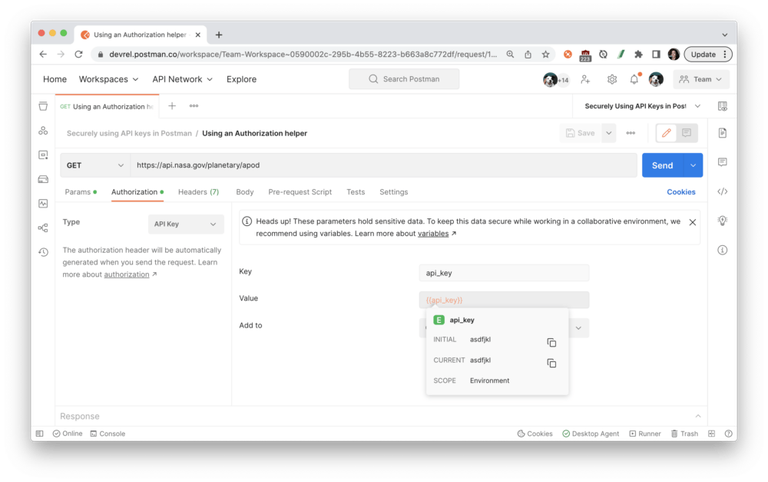Focus the request URL field
Viewport: 768px width, 482px height.
pyautogui.click(x=384, y=165)
